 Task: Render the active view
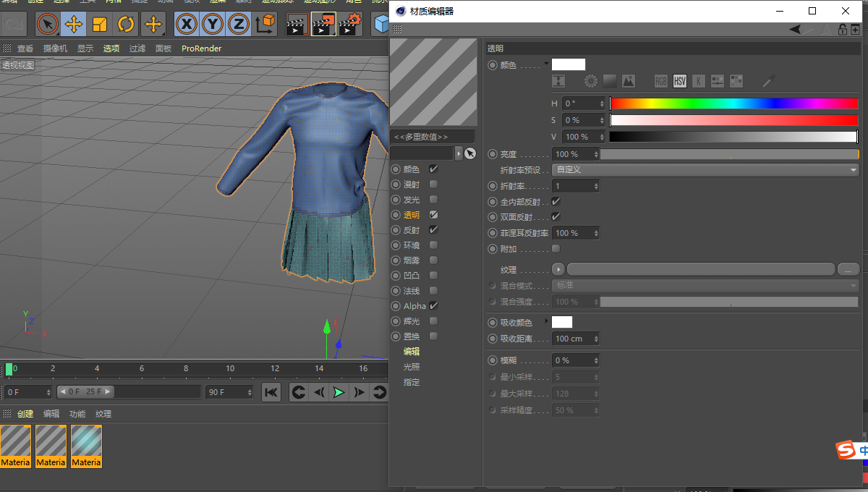pyautogui.click(x=296, y=24)
